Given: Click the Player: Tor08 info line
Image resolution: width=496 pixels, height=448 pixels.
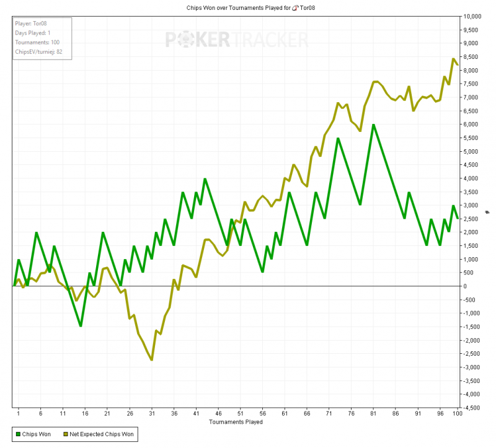Looking at the screenshot, I should 31,24.
